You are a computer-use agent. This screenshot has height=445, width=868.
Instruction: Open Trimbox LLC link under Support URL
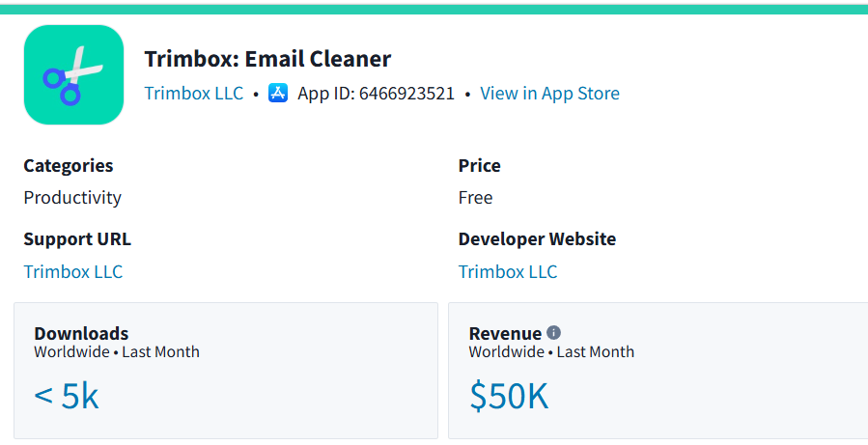pos(73,271)
